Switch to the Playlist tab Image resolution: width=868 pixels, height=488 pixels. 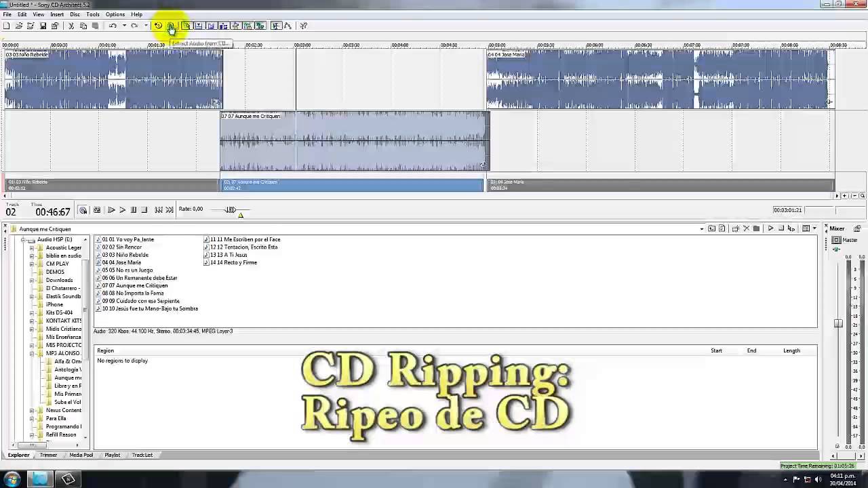point(112,455)
